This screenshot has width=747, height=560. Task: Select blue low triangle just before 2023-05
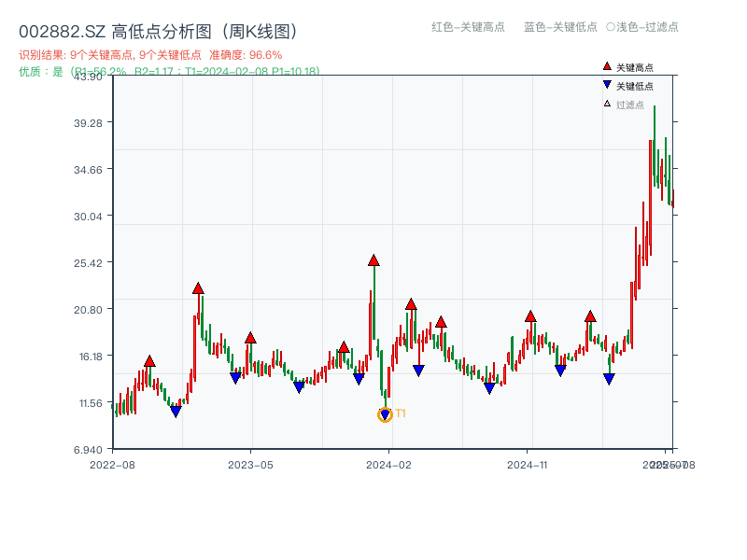coord(235,378)
